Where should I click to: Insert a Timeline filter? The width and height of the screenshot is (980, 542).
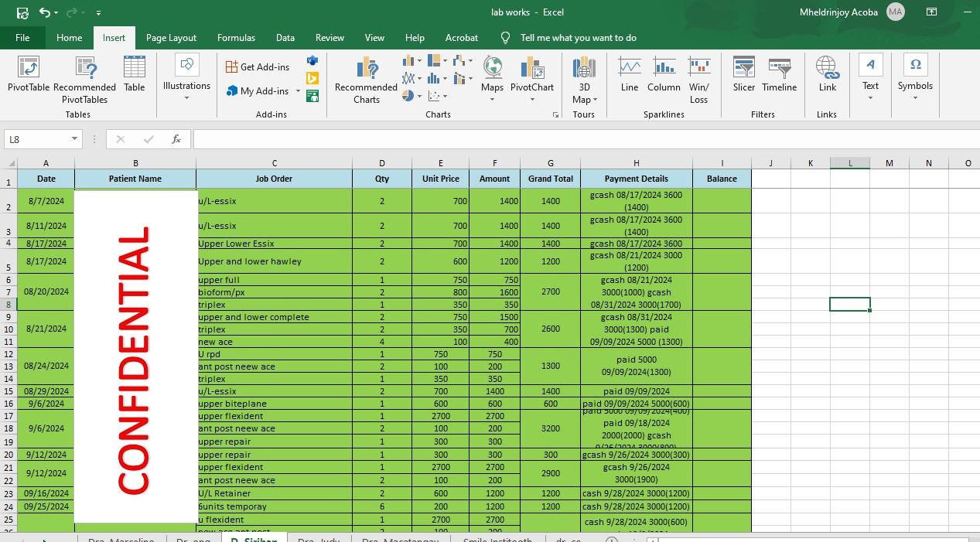[x=779, y=75]
